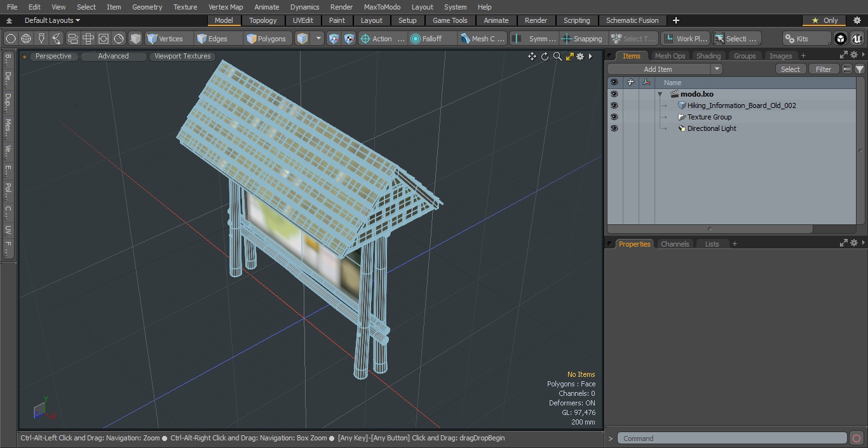
Task: Click the Unreal Engine kit icon
Action: [x=857, y=39]
